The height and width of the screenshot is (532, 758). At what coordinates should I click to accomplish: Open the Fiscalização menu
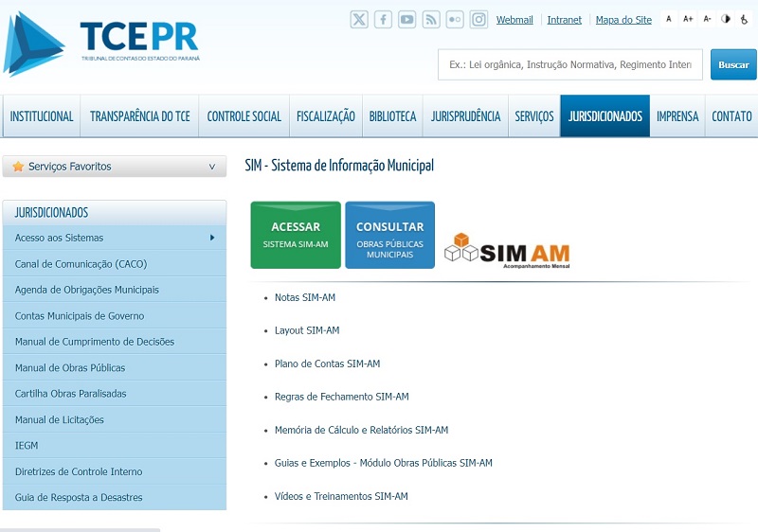tap(326, 116)
